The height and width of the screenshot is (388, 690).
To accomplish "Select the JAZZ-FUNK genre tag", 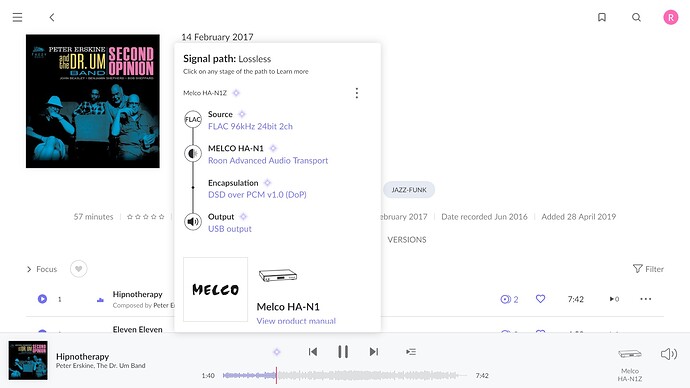I will (x=409, y=190).
